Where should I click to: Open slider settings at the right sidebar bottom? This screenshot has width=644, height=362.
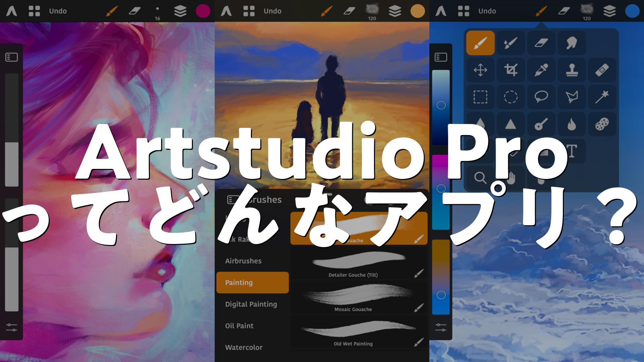click(x=441, y=327)
